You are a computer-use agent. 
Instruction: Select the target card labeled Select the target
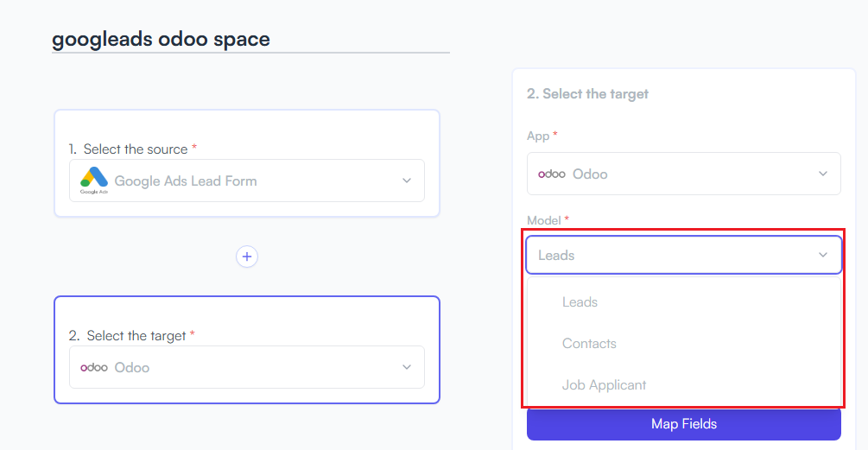247,350
